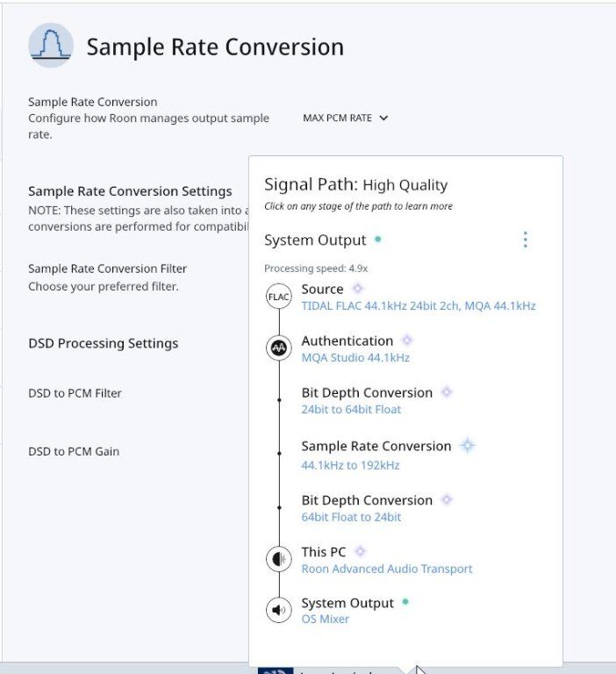Click the green dot beside bottom System Output

click(405, 602)
